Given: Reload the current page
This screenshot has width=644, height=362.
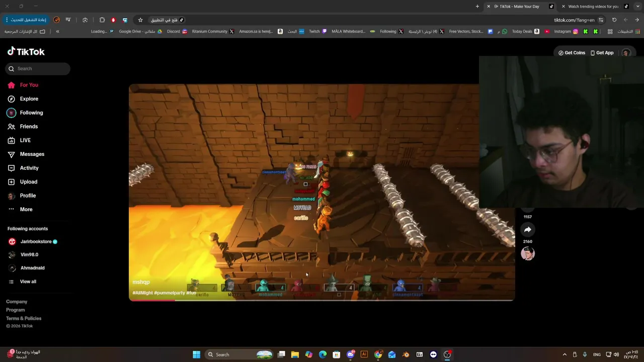Looking at the screenshot, I should coord(614,20).
